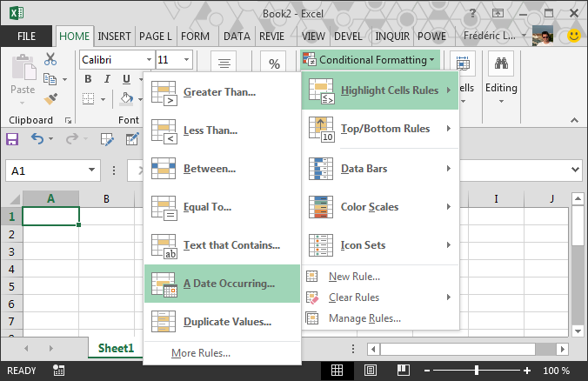Toggle Bold formatting

tap(89, 79)
